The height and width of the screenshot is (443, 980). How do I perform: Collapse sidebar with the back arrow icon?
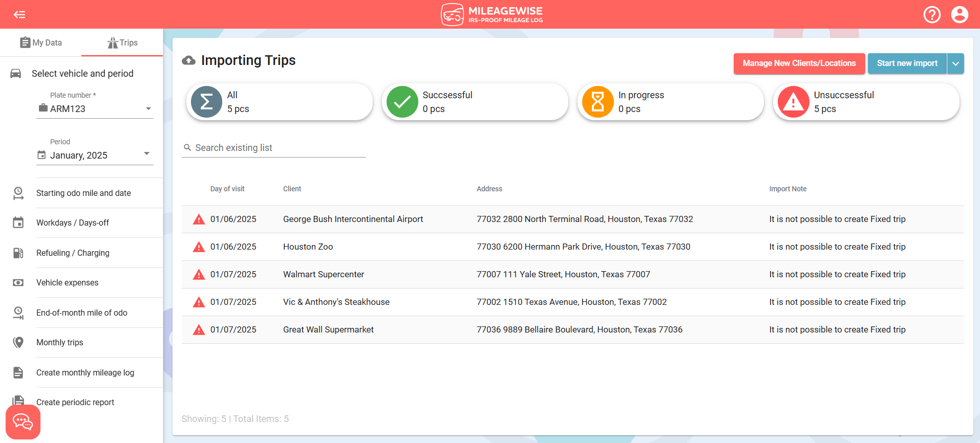pos(19,14)
